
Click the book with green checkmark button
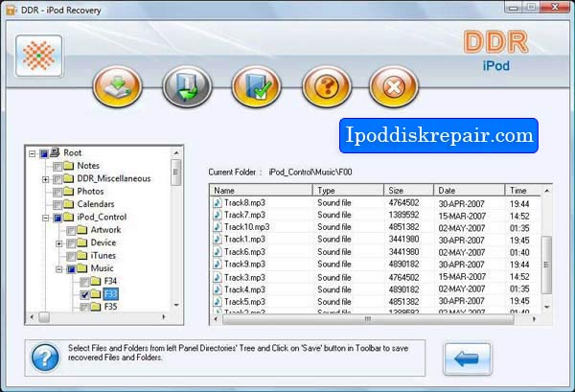[256, 87]
